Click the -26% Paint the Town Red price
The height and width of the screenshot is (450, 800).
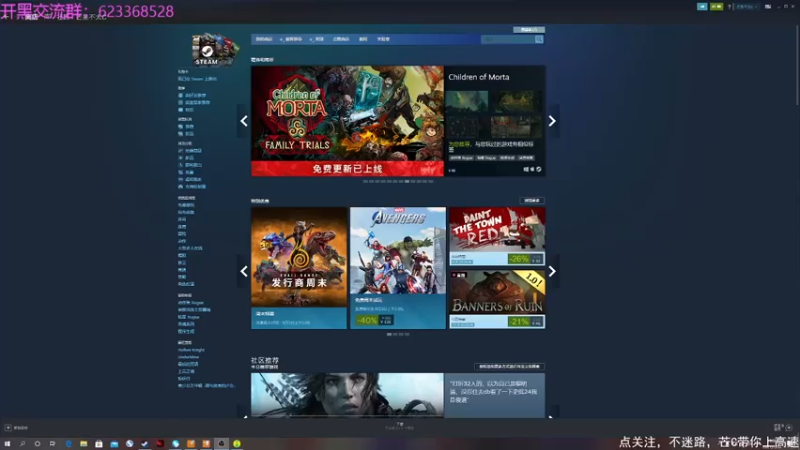point(525,259)
